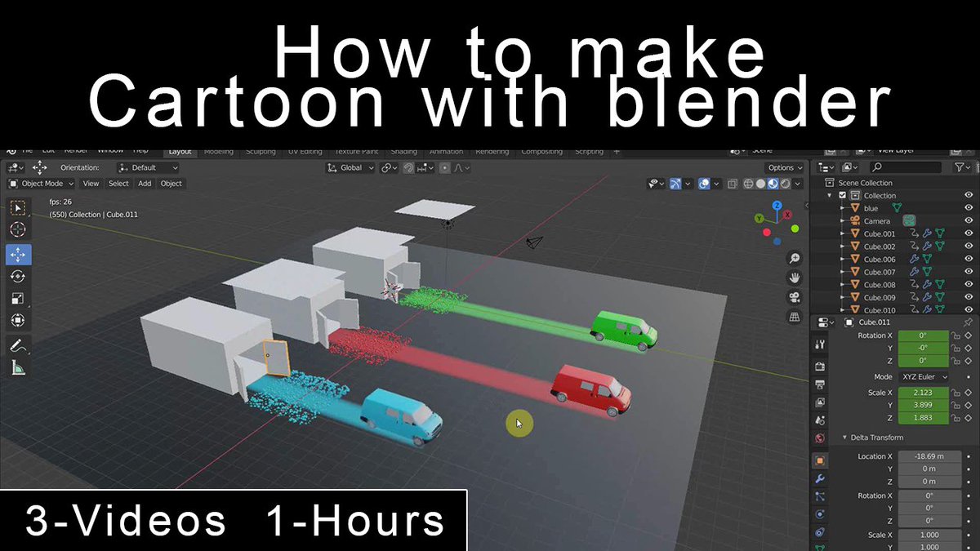Screen dimensions: 980x551
Task: Open Render properties tab
Action: [x=821, y=367]
